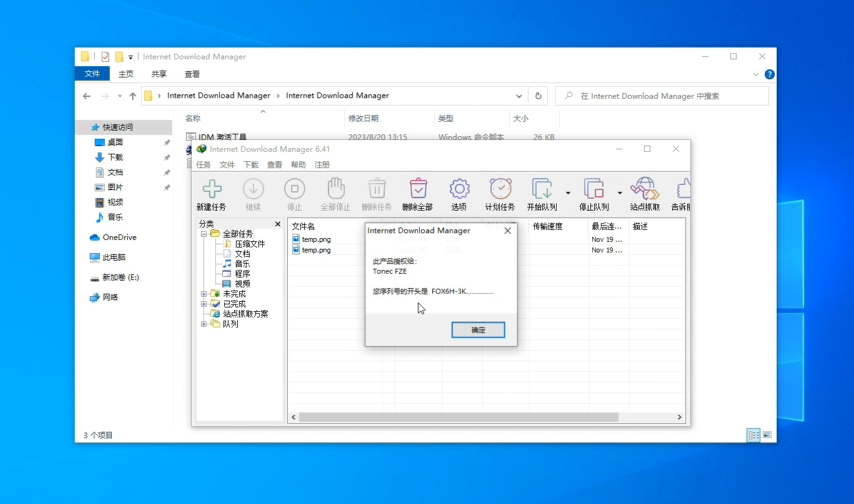Collapse the 全部任务 tree node
The height and width of the screenshot is (504, 854).
[x=204, y=234]
